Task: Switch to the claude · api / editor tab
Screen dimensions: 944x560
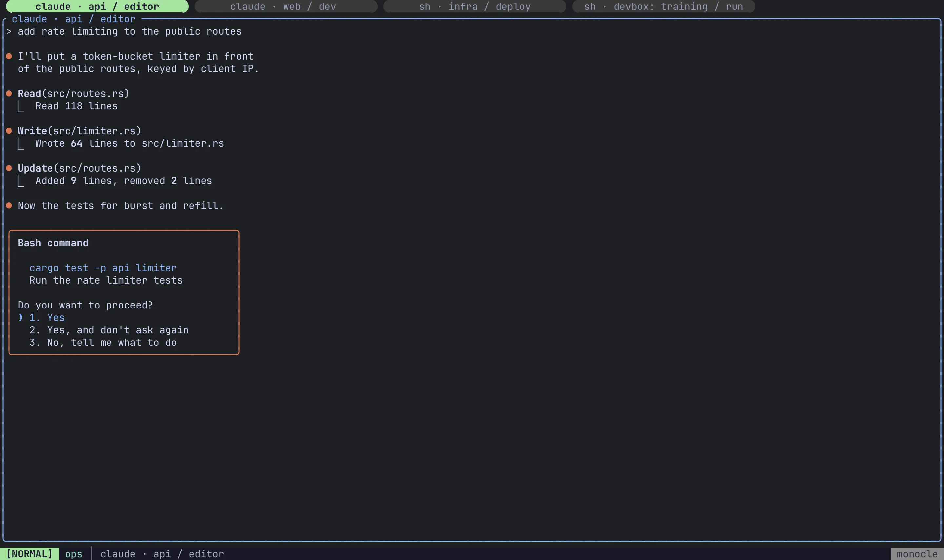Action: pyautogui.click(x=97, y=7)
